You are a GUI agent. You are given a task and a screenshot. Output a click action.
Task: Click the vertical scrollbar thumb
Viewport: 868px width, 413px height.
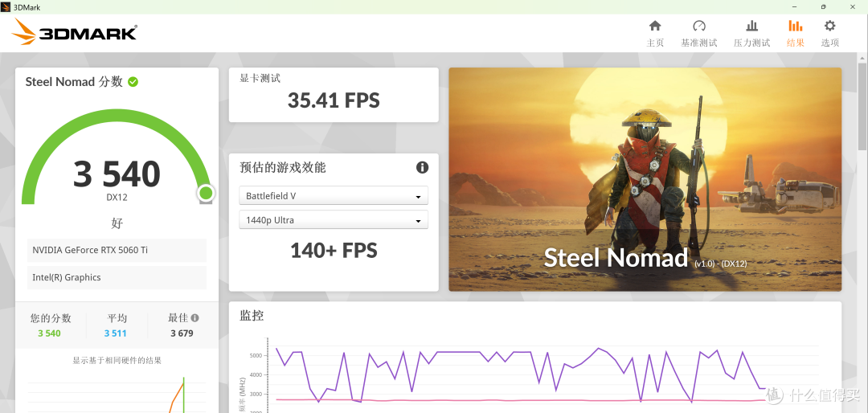tap(862, 105)
